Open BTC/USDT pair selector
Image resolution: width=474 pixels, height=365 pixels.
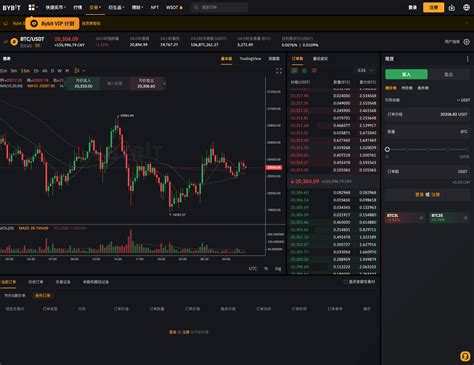coord(32,39)
